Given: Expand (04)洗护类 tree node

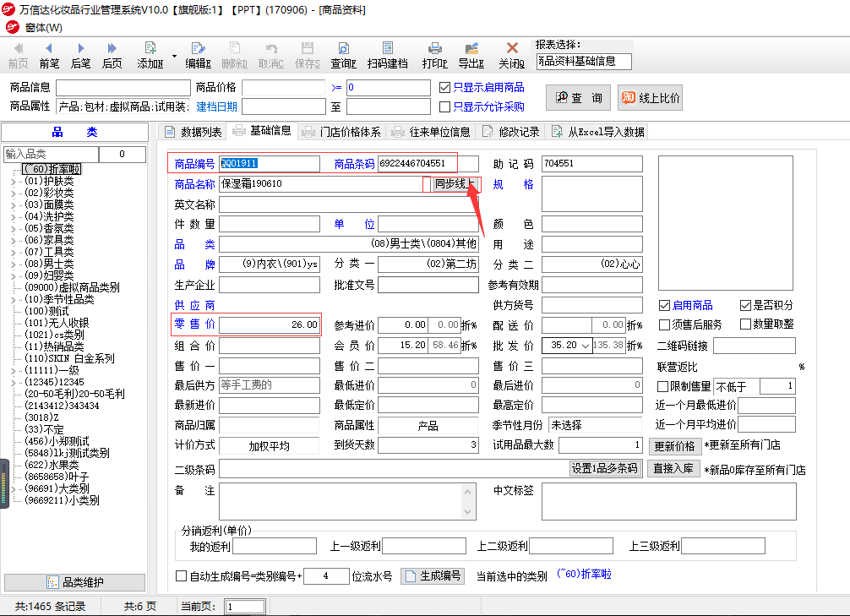Looking at the screenshot, I should tap(14, 217).
